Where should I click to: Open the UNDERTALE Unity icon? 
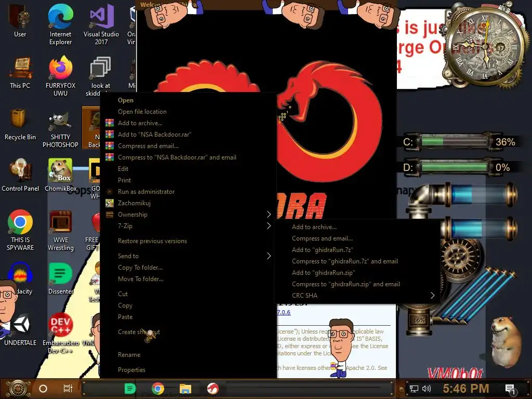(20, 330)
